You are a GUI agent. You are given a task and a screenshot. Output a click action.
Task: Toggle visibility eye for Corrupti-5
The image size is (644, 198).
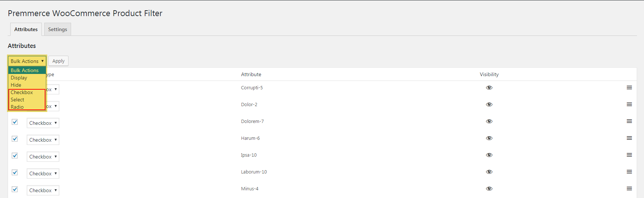coord(489,88)
